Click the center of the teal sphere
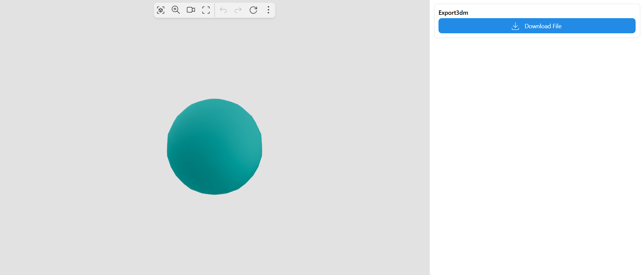This screenshot has height=275, width=644. (x=215, y=147)
